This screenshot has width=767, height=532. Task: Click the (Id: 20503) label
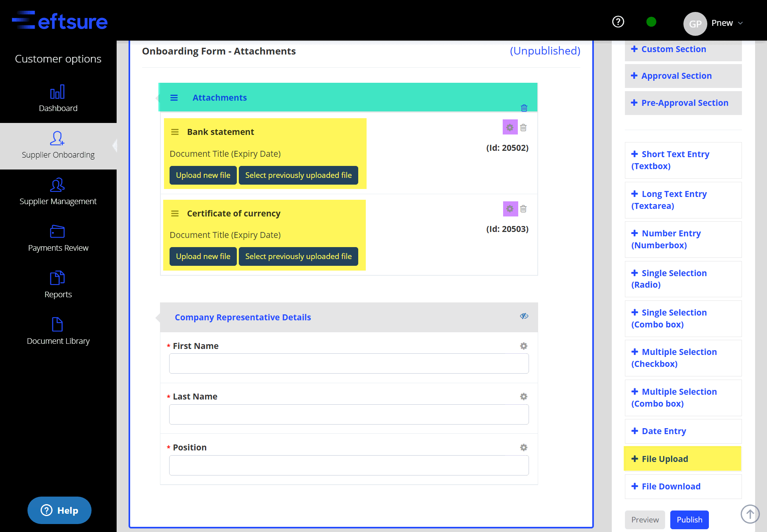pos(507,229)
